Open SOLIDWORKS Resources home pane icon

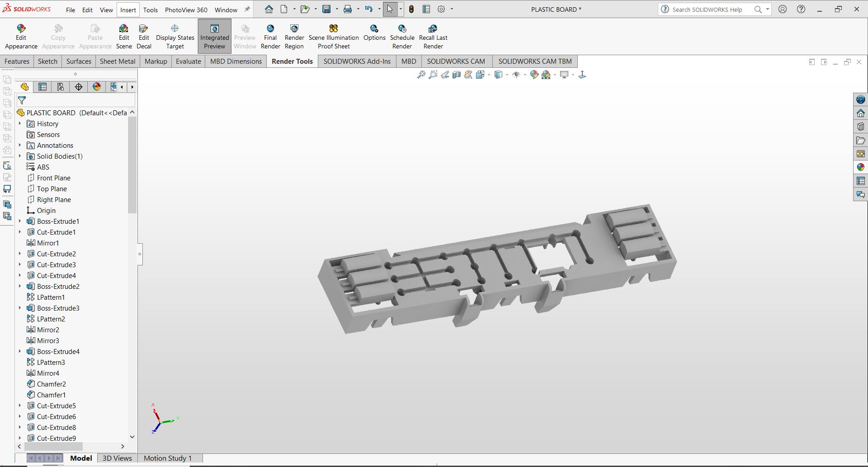point(861,113)
